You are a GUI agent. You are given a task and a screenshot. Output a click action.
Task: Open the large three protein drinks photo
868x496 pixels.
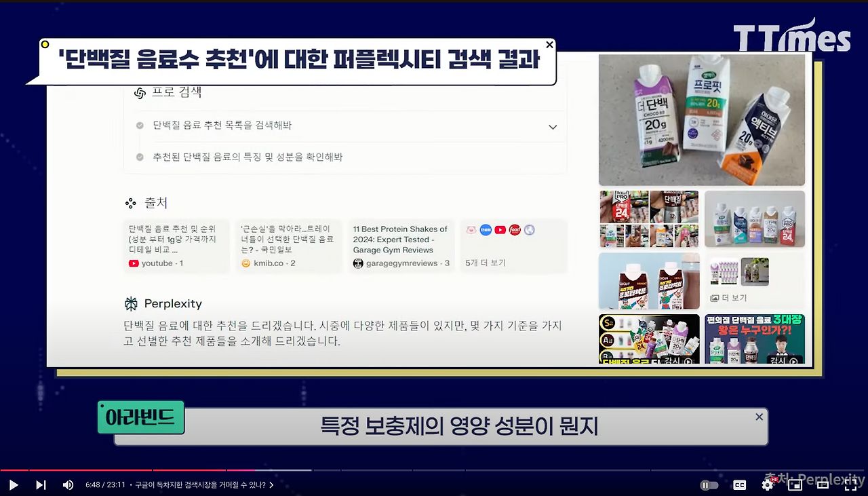coord(702,120)
